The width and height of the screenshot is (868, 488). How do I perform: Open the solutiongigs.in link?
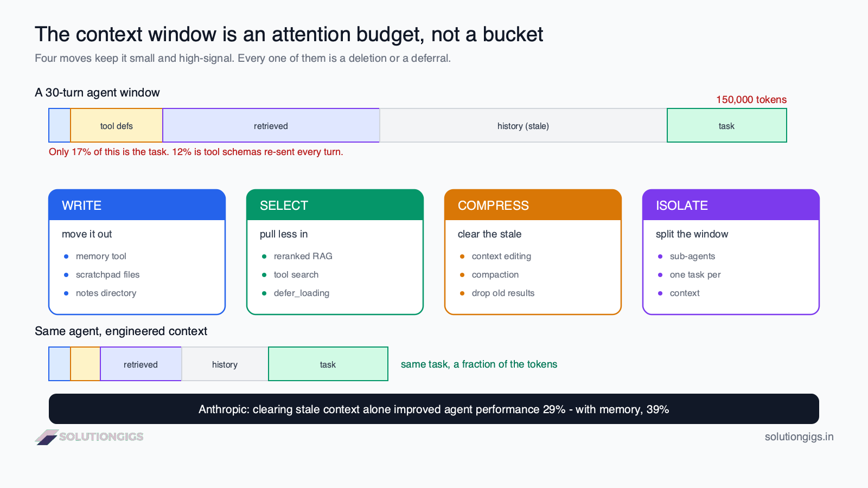[x=799, y=437]
